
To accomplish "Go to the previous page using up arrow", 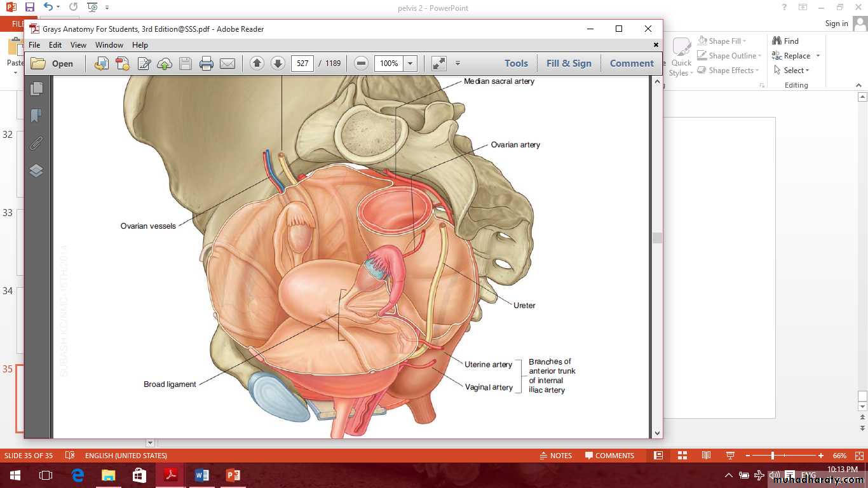I will (x=257, y=64).
